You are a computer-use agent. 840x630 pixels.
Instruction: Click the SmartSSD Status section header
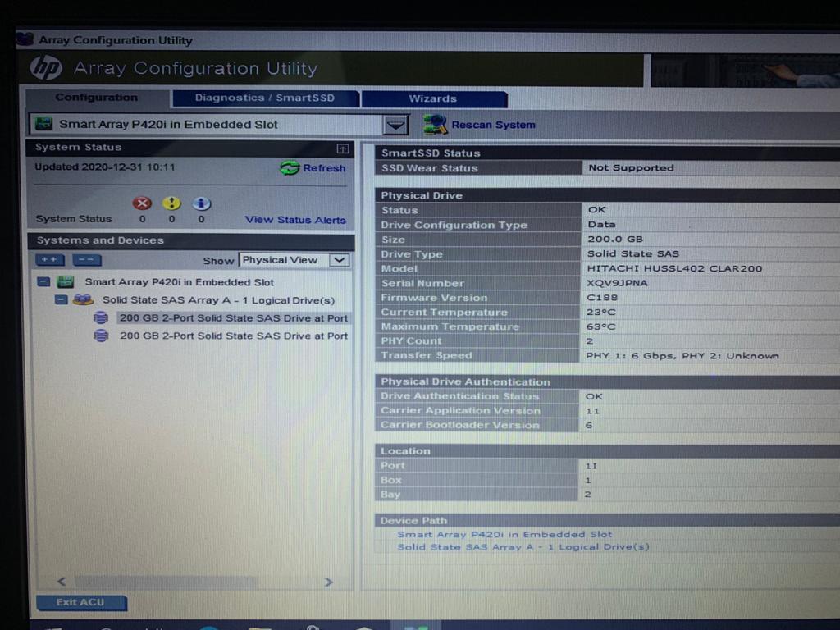pos(608,153)
